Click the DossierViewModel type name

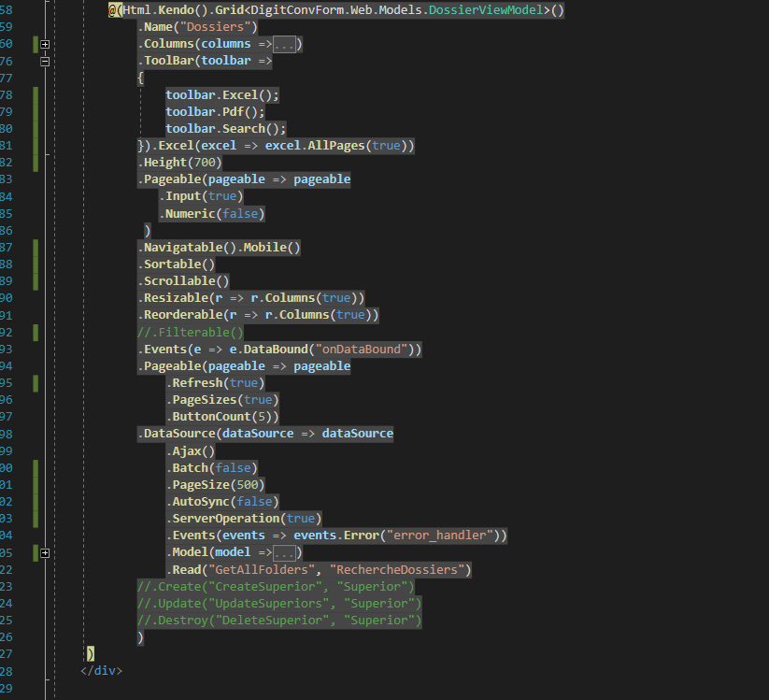coord(485,10)
